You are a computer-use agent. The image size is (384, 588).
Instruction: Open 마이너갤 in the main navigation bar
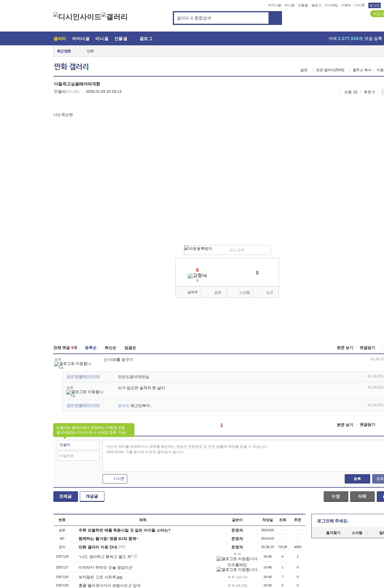point(81,39)
